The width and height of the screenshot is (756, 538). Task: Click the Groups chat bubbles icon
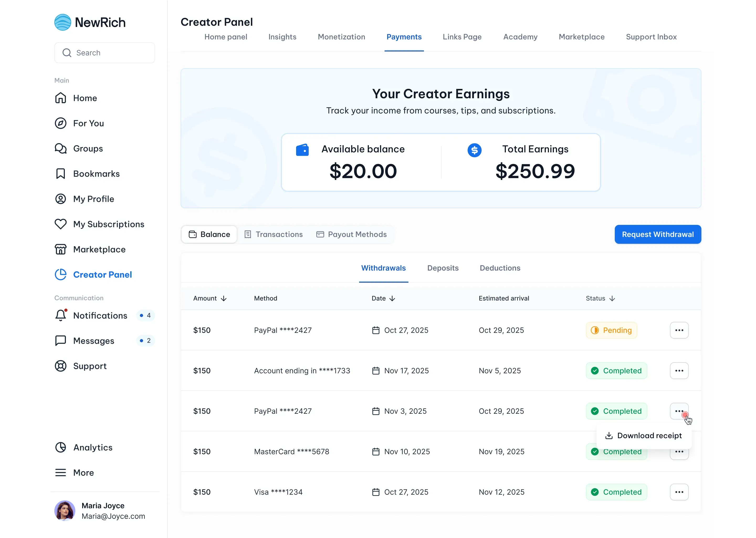coord(61,148)
